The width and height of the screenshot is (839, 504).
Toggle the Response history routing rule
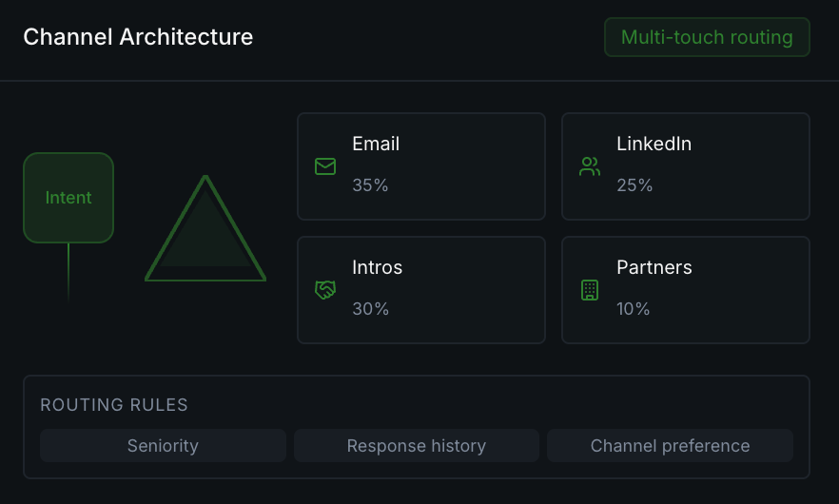pyautogui.click(x=416, y=445)
